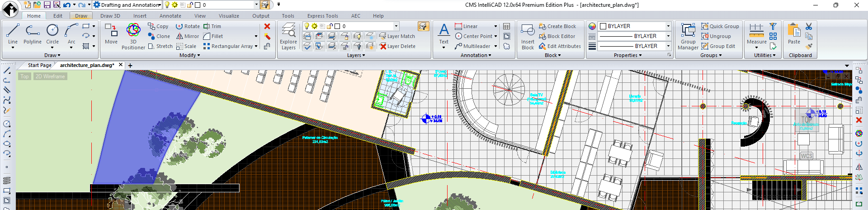Click the Insert Block icon

coord(528,36)
